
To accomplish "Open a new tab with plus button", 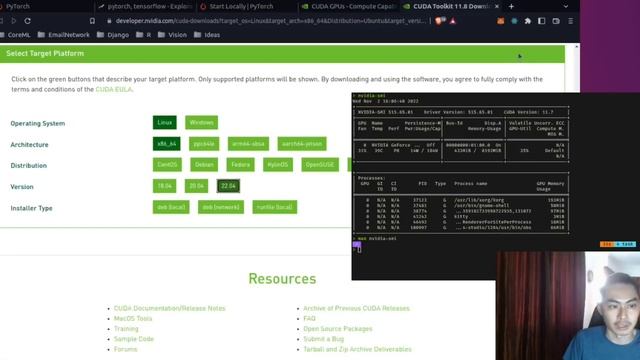I will coord(511,6).
